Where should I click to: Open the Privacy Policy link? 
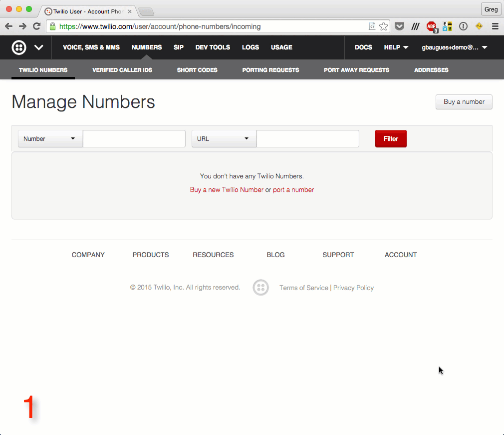pos(353,288)
